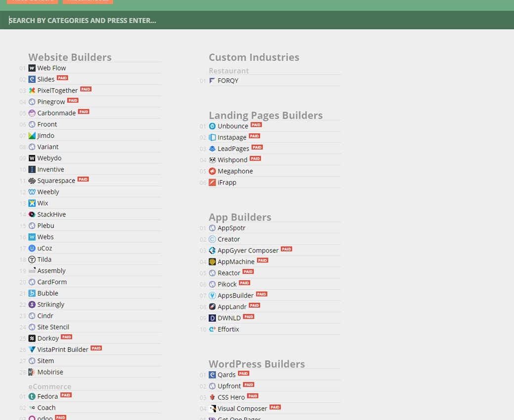Open the LeadPages link

point(233,149)
